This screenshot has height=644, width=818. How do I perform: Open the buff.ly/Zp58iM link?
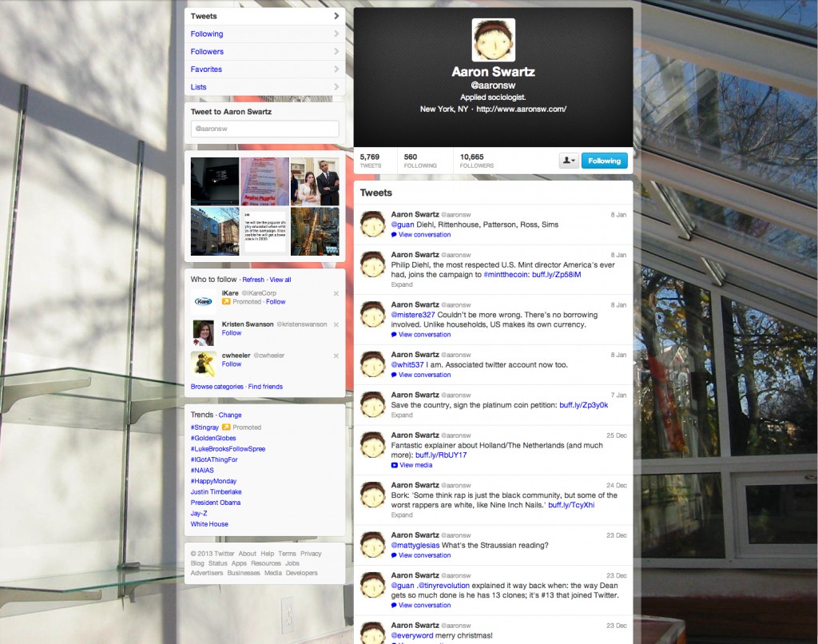pyautogui.click(x=556, y=275)
